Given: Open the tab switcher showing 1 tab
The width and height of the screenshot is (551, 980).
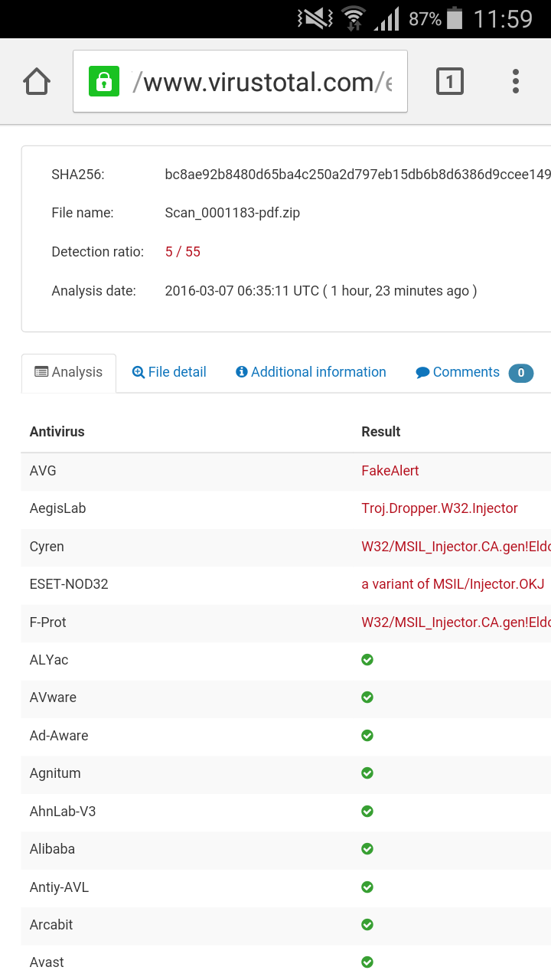Looking at the screenshot, I should point(450,81).
